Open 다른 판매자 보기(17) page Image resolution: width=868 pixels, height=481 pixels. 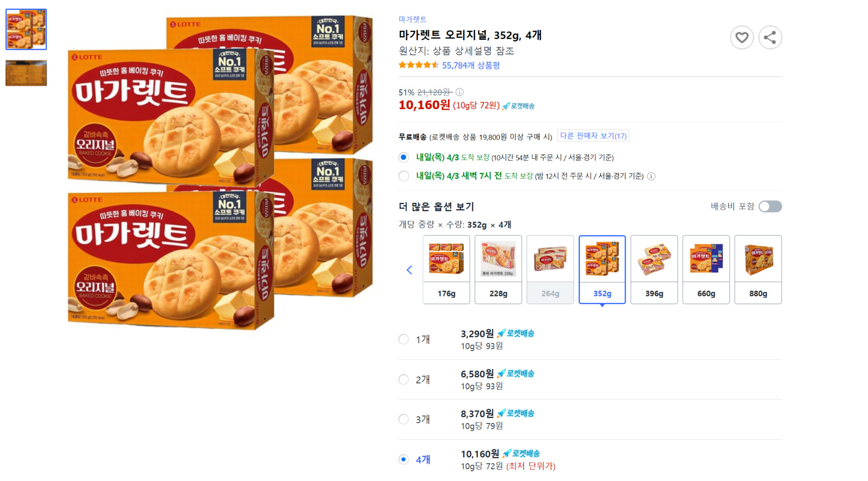coord(592,135)
